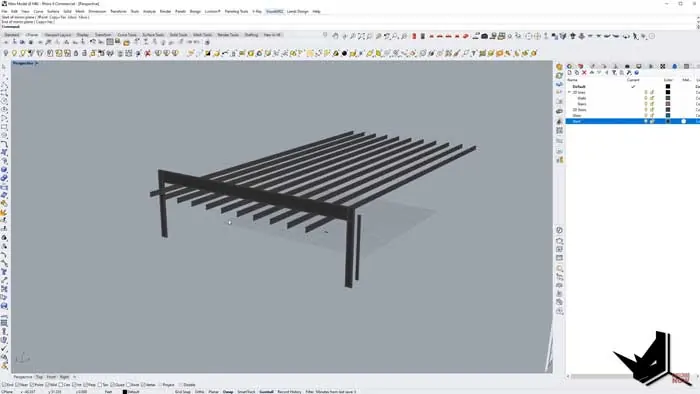Viewport: 700px width, 394px height.
Task: Toggle Cen object snap checkbox
Action: point(61,385)
